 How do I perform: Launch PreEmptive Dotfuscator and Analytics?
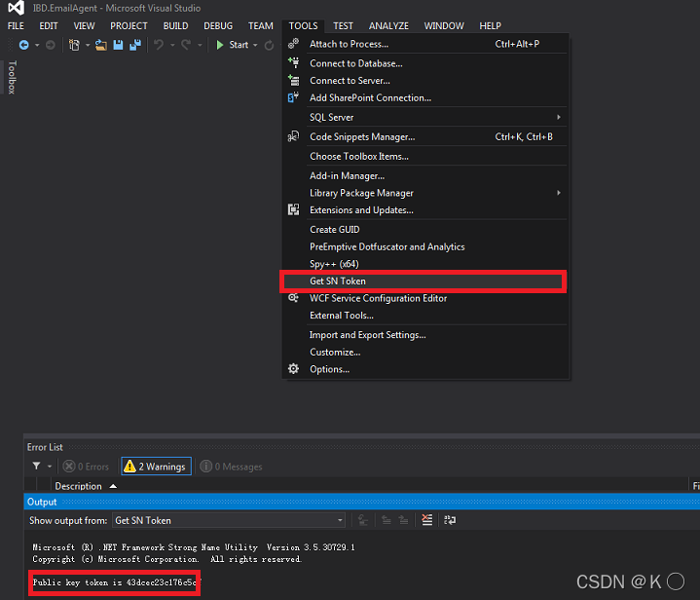[x=425, y=247]
